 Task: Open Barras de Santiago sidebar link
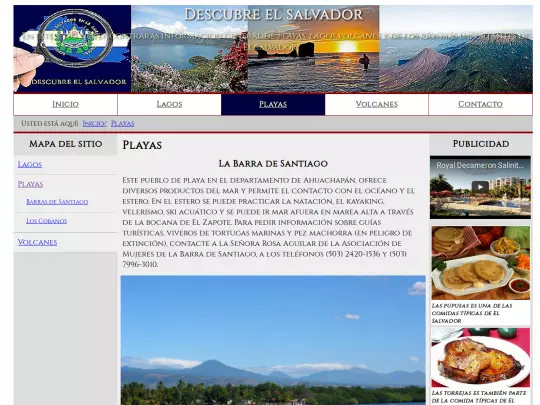point(57,202)
